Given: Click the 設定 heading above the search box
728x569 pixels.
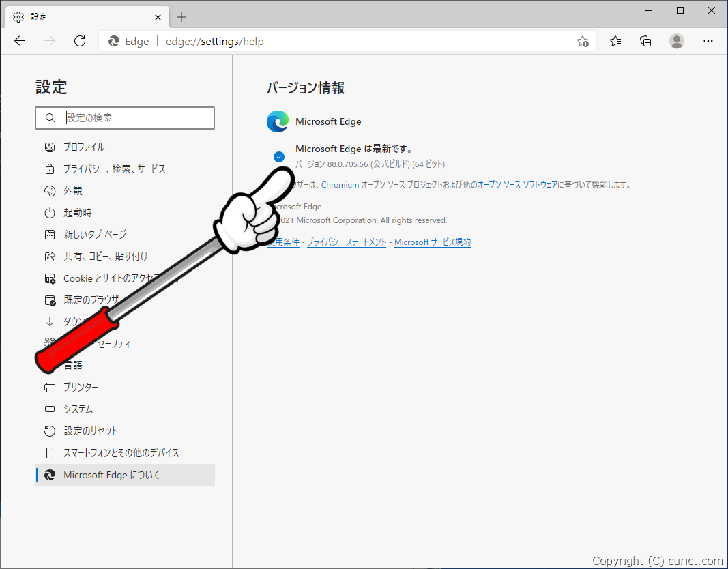Looking at the screenshot, I should coord(51,87).
